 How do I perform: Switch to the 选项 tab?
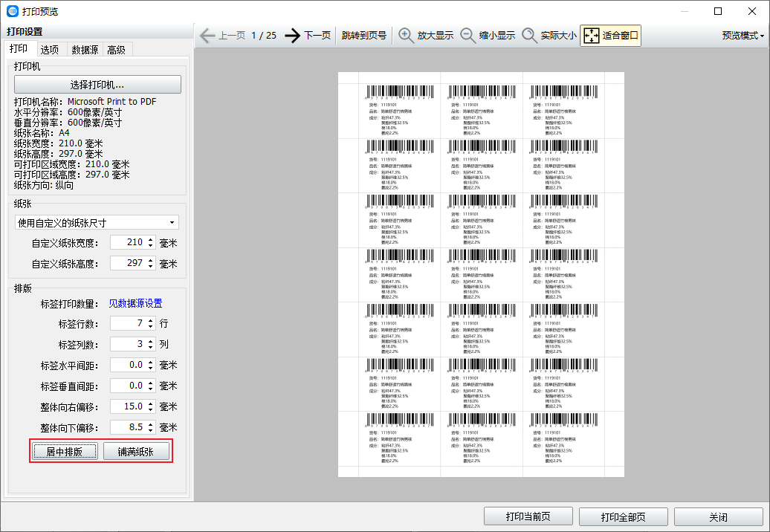tap(50, 50)
